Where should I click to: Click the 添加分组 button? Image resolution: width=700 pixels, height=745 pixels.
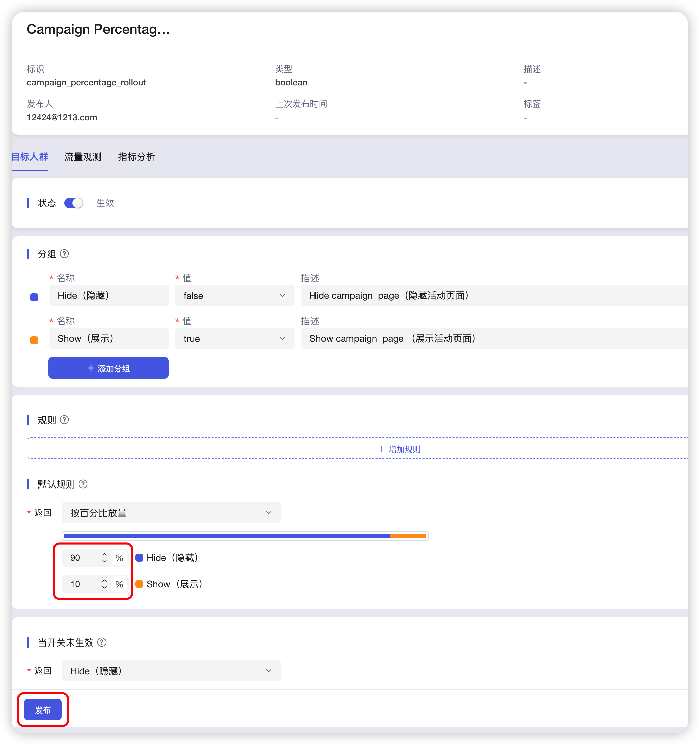[x=108, y=368]
